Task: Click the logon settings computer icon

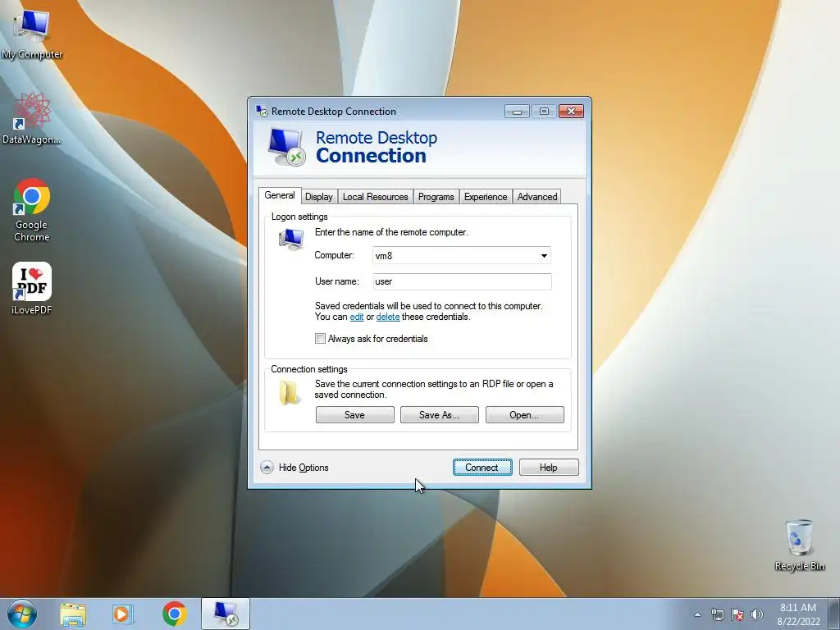Action: (x=291, y=239)
